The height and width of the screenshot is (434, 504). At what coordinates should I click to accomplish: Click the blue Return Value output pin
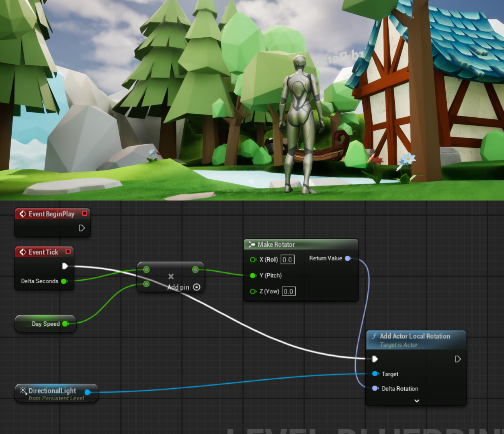click(x=346, y=258)
